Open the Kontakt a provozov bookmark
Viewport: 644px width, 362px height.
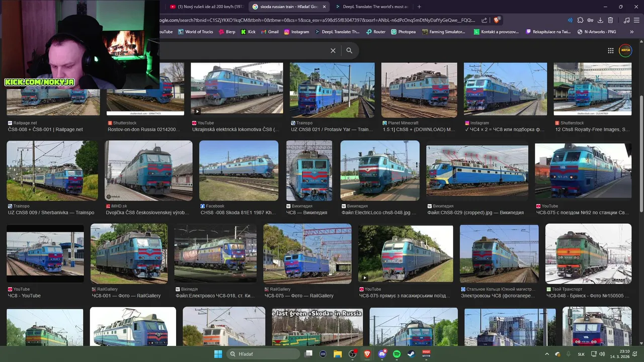point(497,32)
